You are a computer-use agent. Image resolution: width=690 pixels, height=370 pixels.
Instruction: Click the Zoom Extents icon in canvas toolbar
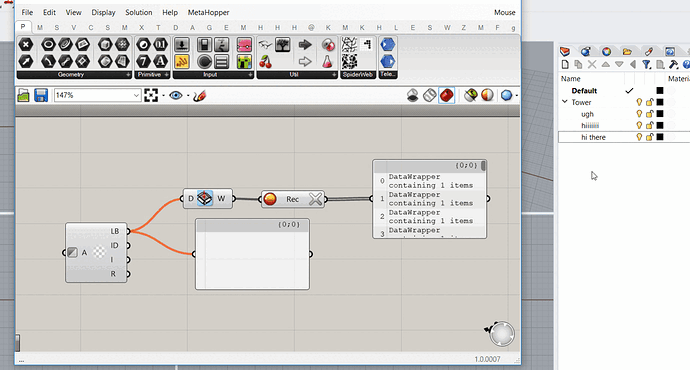(x=151, y=95)
